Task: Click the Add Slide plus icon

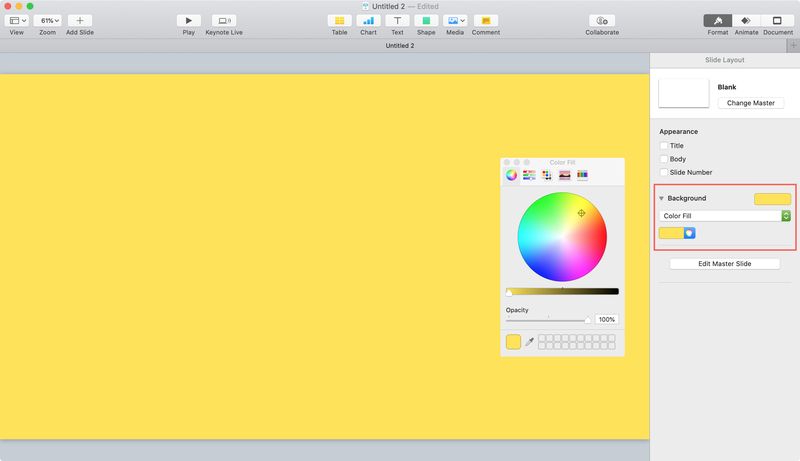Action: point(80,20)
